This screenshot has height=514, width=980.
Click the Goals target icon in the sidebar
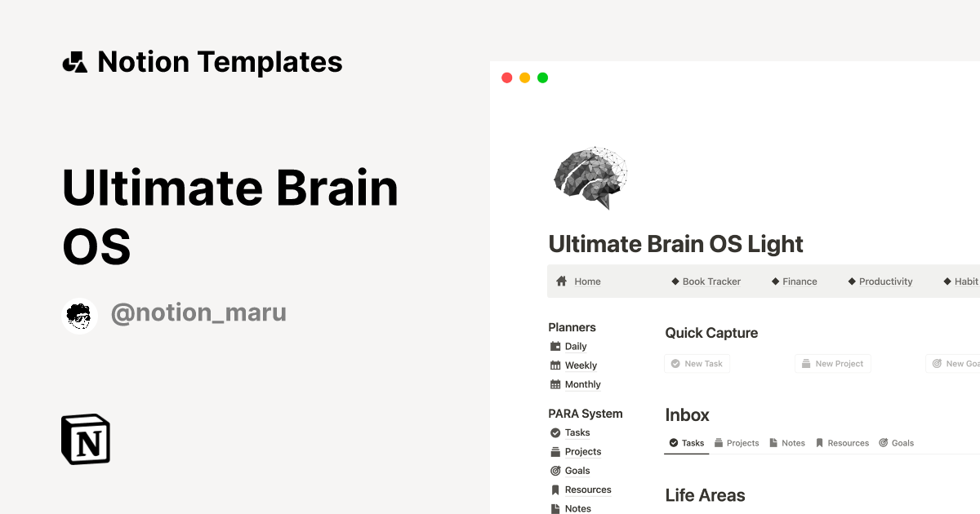556,471
